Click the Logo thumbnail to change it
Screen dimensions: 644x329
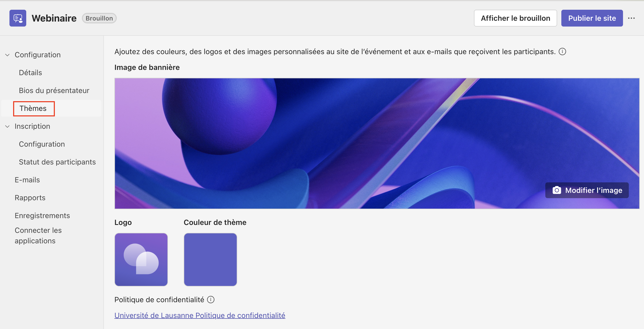coord(141,259)
